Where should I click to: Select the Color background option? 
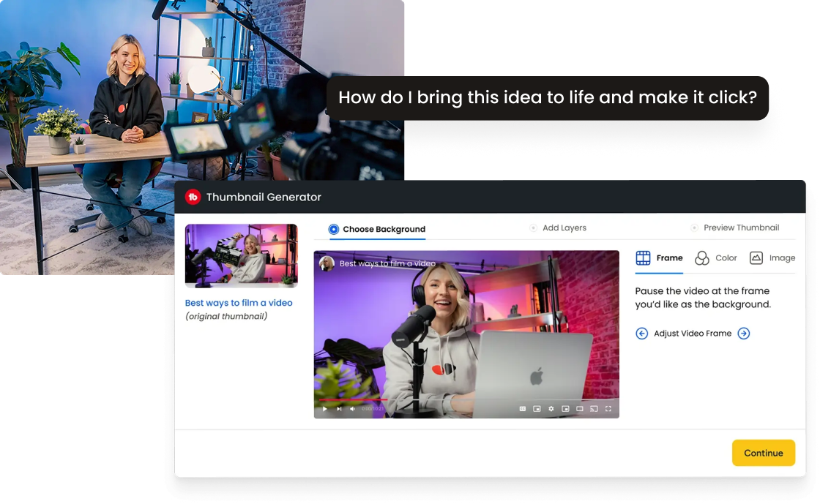(715, 258)
